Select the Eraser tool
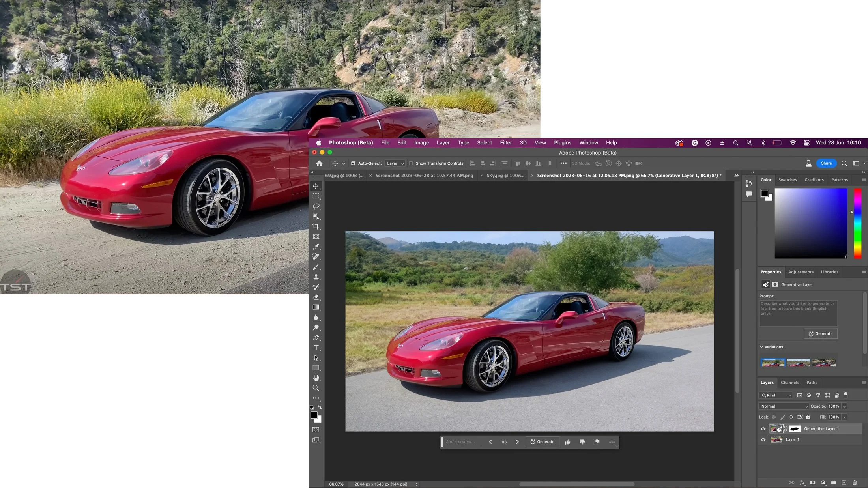This screenshot has width=868, height=488. coord(316,297)
